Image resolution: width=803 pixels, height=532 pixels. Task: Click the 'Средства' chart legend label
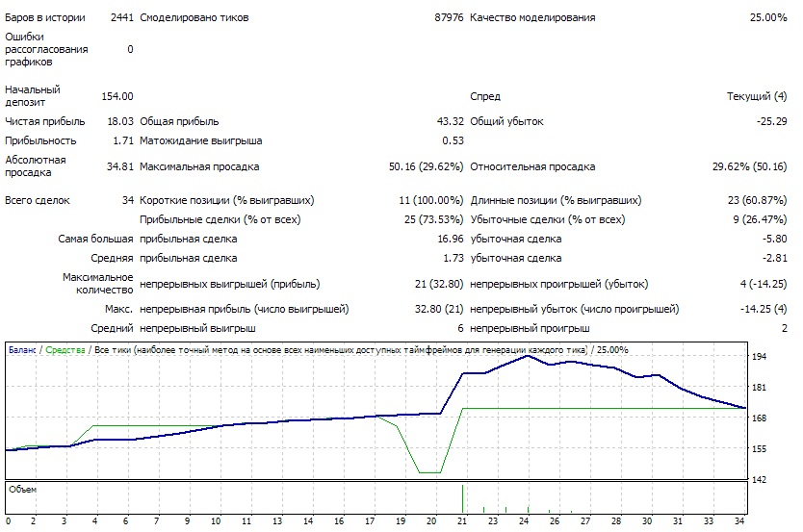tap(65, 350)
